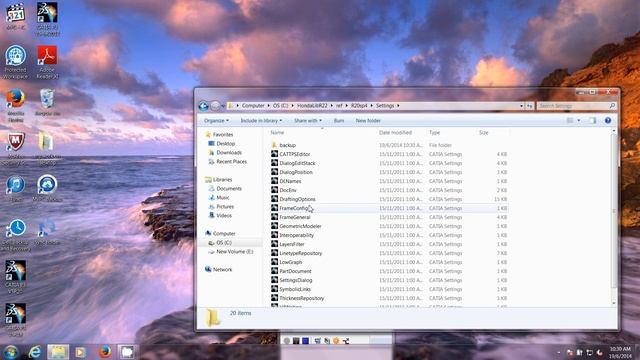Select Downloads in the navigation pane
The image size is (640, 360).
pos(229,152)
